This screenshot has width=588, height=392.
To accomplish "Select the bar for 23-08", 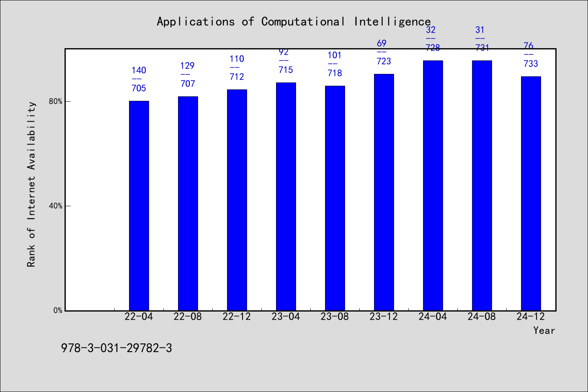I will 335,198.
